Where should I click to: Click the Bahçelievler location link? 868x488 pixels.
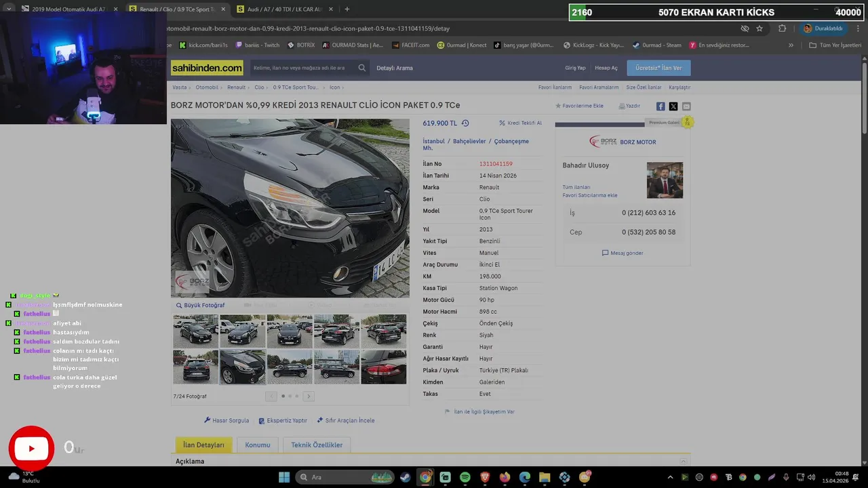click(x=469, y=142)
